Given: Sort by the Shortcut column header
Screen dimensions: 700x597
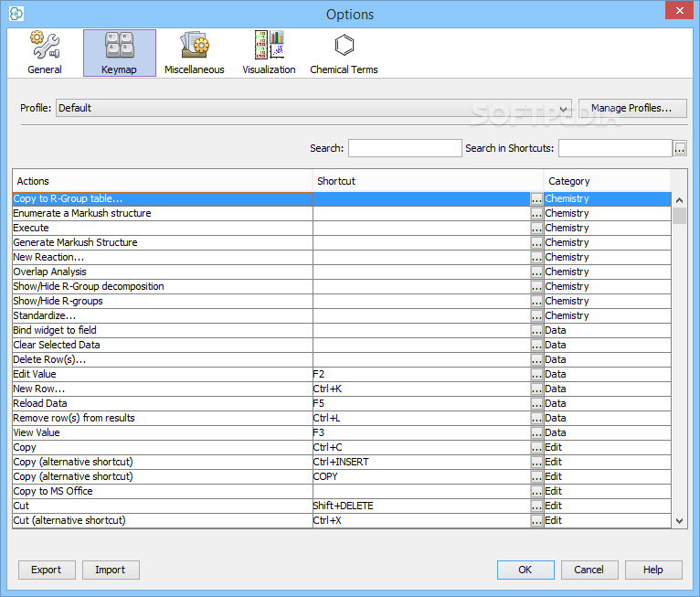Looking at the screenshot, I should [428, 181].
